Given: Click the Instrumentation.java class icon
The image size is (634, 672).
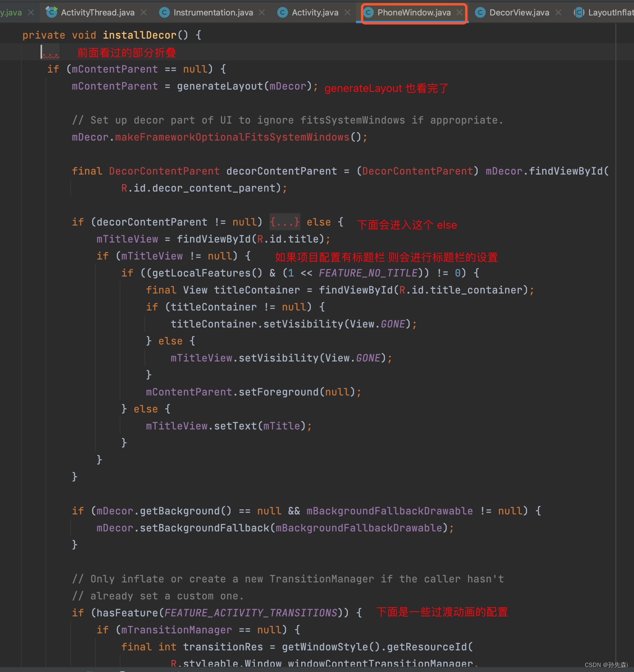Looking at the screenshot, I should coord(164,12).
